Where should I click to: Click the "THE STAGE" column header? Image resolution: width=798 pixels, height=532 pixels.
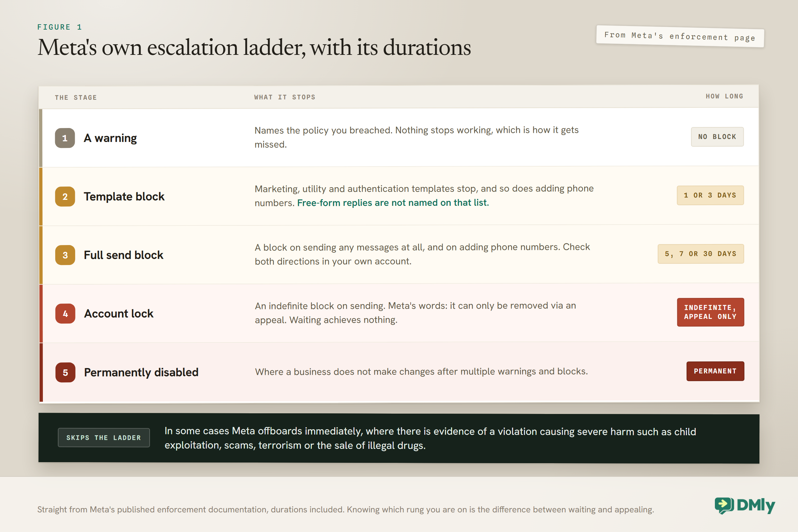[76, 98]
